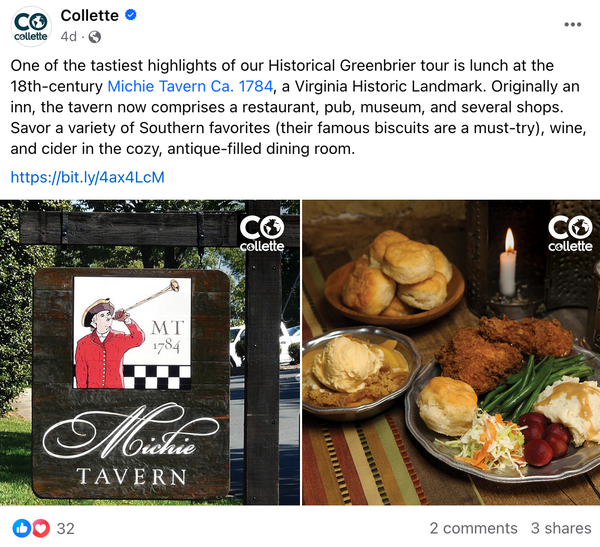Click the 4d post timestamp

(x=69, y=37)
